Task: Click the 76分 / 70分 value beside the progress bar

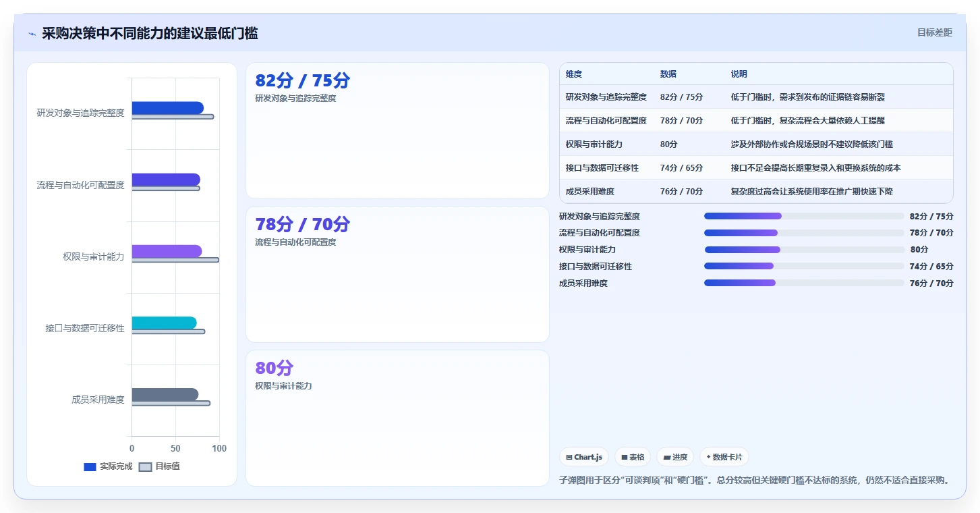Action: pos(931,283)
